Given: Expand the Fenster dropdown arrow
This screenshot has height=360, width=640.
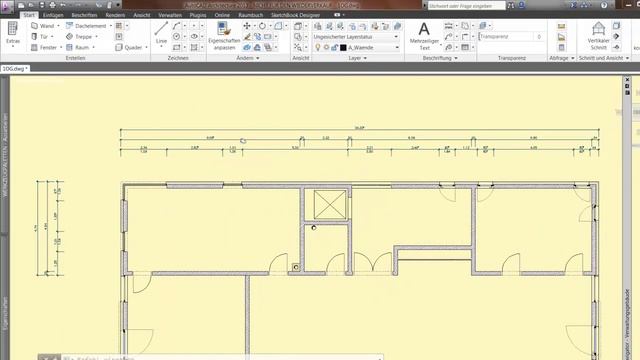Looking at the screenshot, I should coord(61,47).
